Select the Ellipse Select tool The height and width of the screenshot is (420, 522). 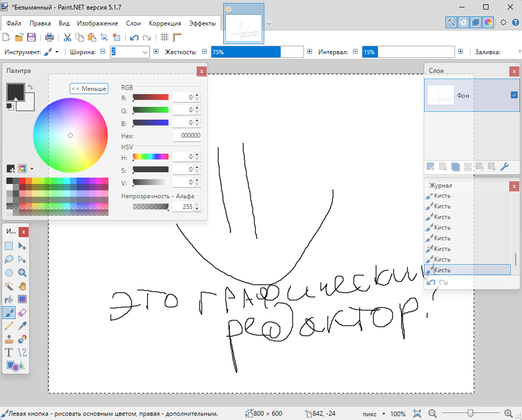(x=9, y=273)
